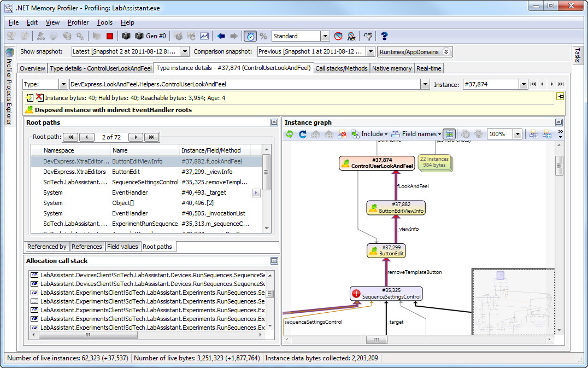Click the .net filter funnel icon
This screenshot has width=588, height=368.
[x=368, y=36]
